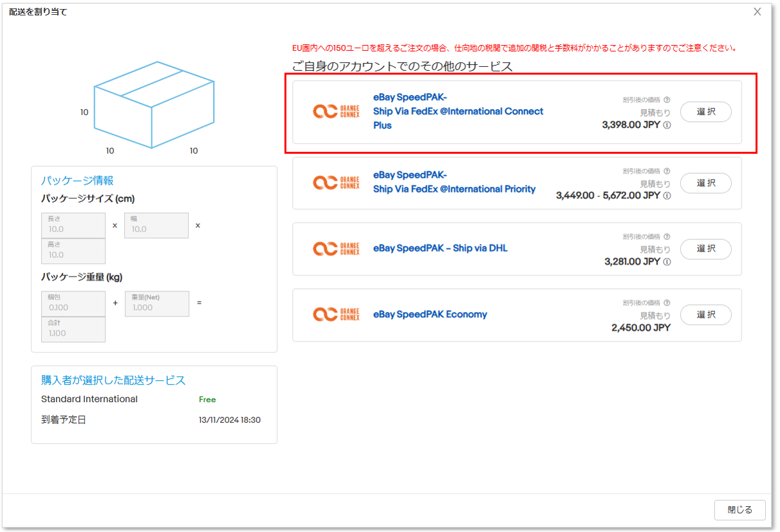Close the dialog with the X icon
The image size is (780, 532).
click(x=757, y=12)
